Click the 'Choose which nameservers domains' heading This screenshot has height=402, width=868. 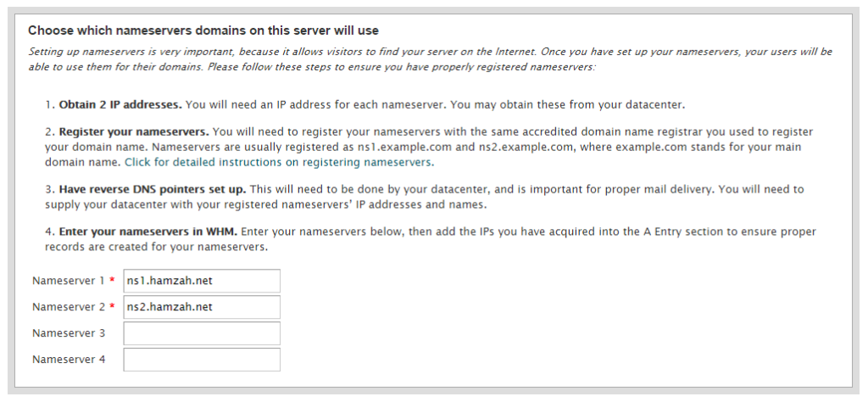point(203,31)
